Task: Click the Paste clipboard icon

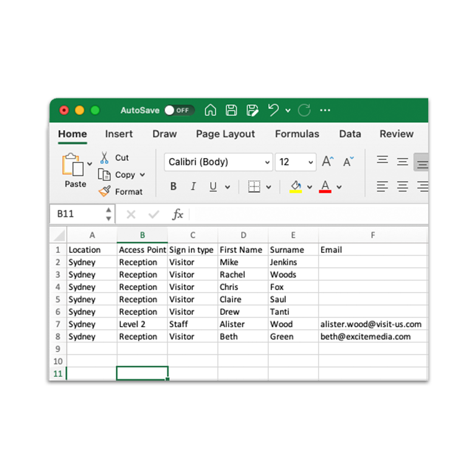Action: 73,164
